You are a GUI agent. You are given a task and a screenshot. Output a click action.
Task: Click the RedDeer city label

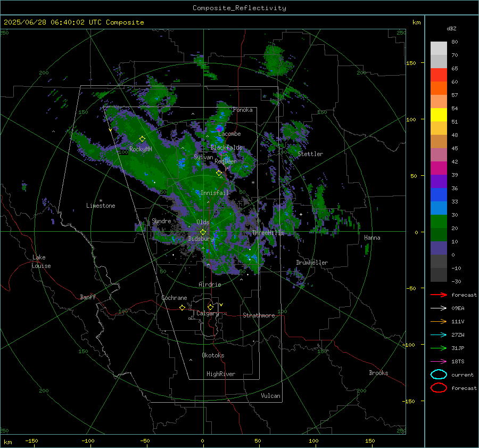tap(226, 161)
